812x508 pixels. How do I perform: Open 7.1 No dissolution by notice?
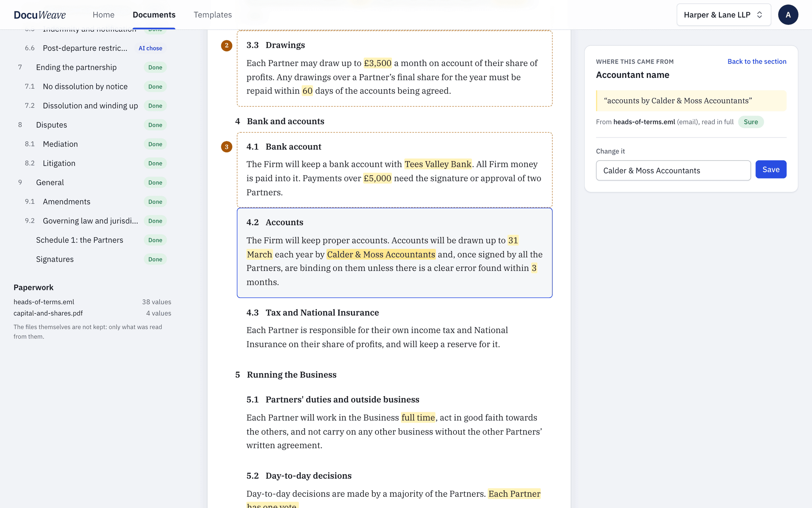[x=92, y=86]
